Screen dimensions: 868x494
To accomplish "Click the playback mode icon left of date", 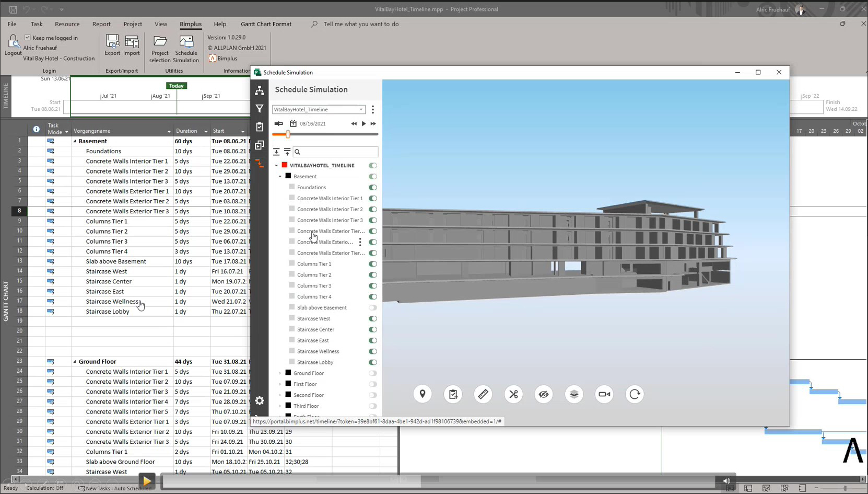I will pyautogui.click(x=279, y=124).
